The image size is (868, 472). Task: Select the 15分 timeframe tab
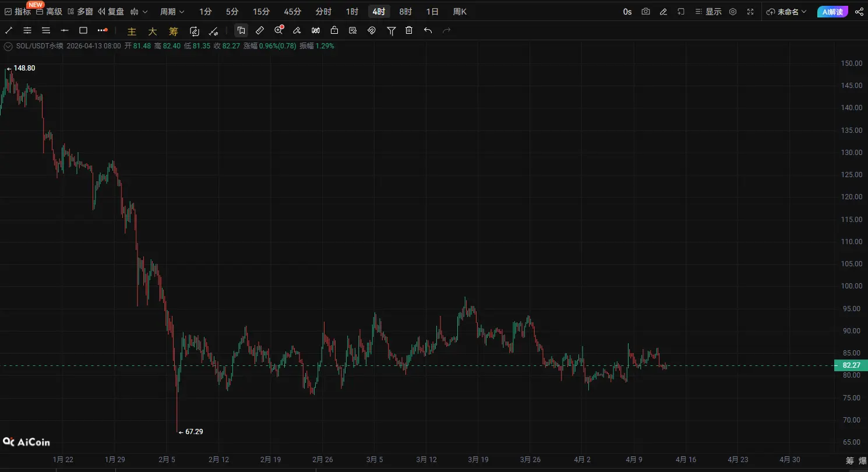261,12
